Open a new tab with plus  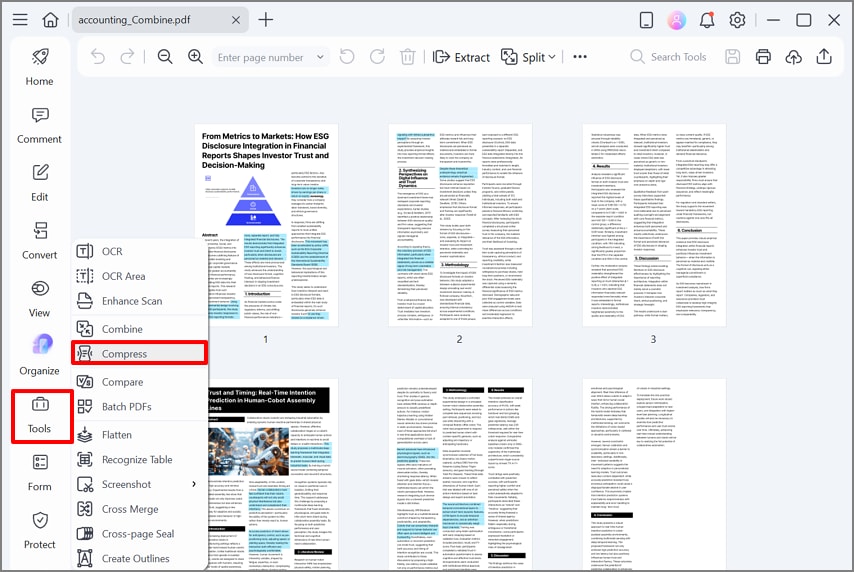click(266, 20)
